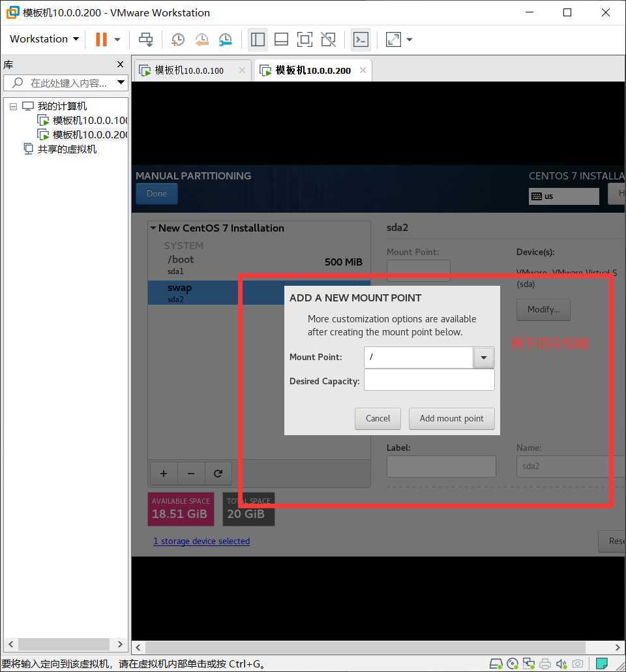Pause the virtual machine
The image size is (626, 672).
101,39
